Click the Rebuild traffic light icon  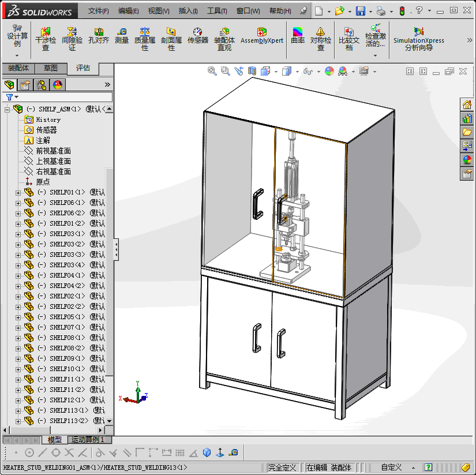click(402, 11)
